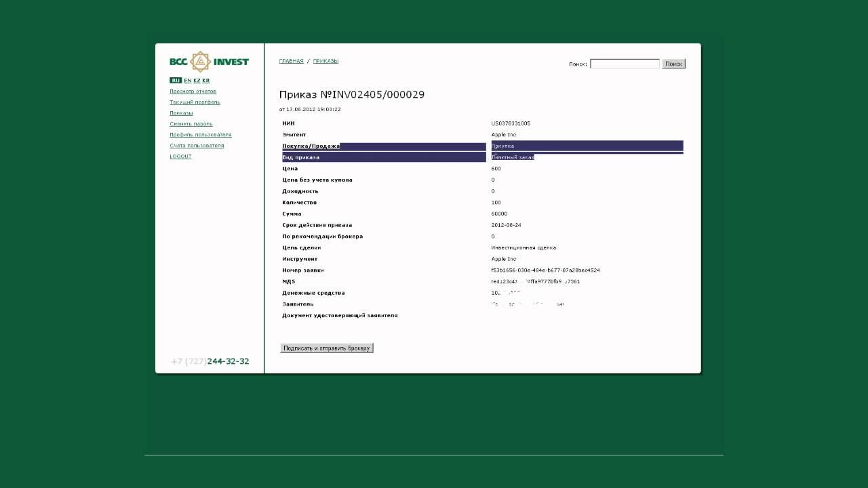868x488 pixels.
Task: Click the NIN value US0378331005
Action: (511, 123)
